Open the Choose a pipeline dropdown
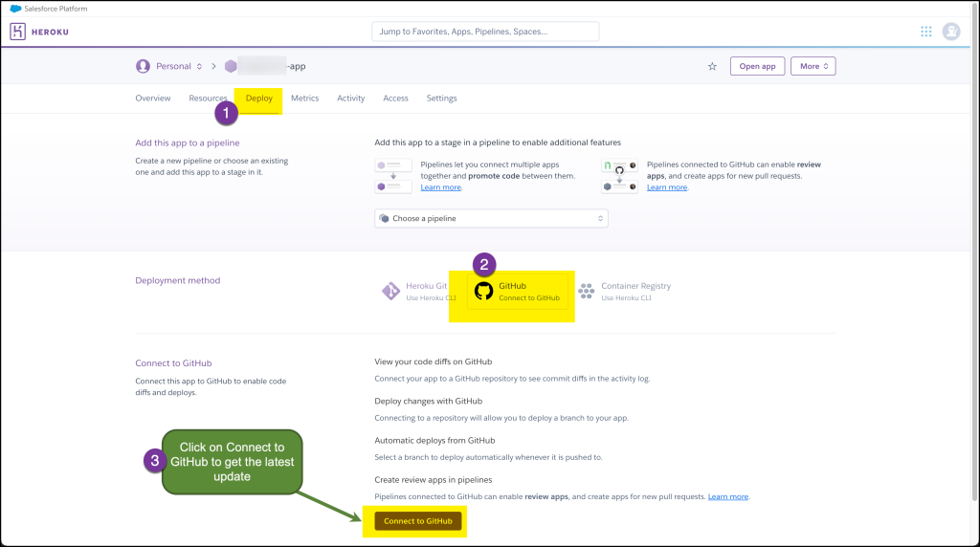 click(x=491, y=219)
